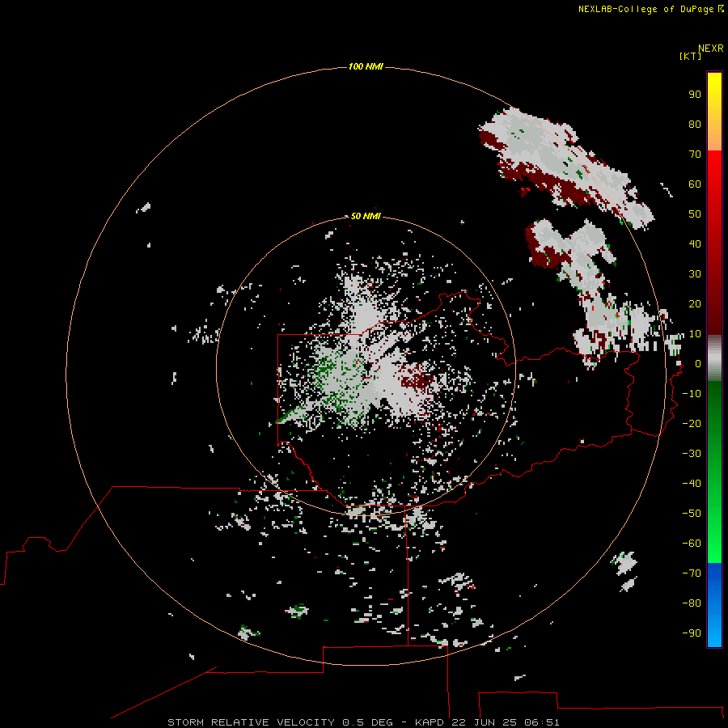Click the NEXR label above the color bar
This screenshot has height=728, width=728.
[x=711, y=49]
